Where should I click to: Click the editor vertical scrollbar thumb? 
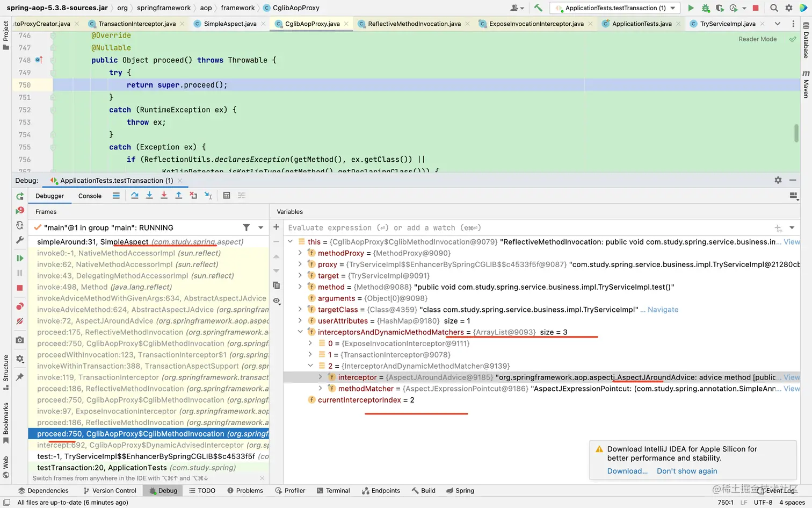pos(796,133)
